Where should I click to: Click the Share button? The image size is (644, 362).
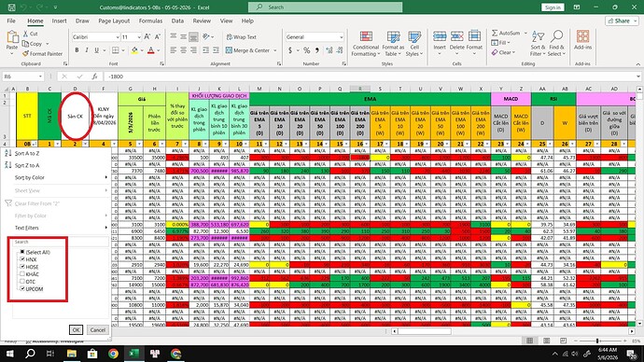coord(622,21)
